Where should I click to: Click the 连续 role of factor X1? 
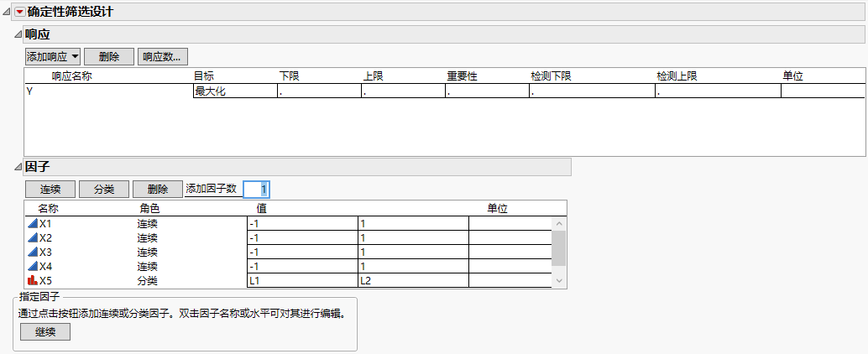point(147,223)
